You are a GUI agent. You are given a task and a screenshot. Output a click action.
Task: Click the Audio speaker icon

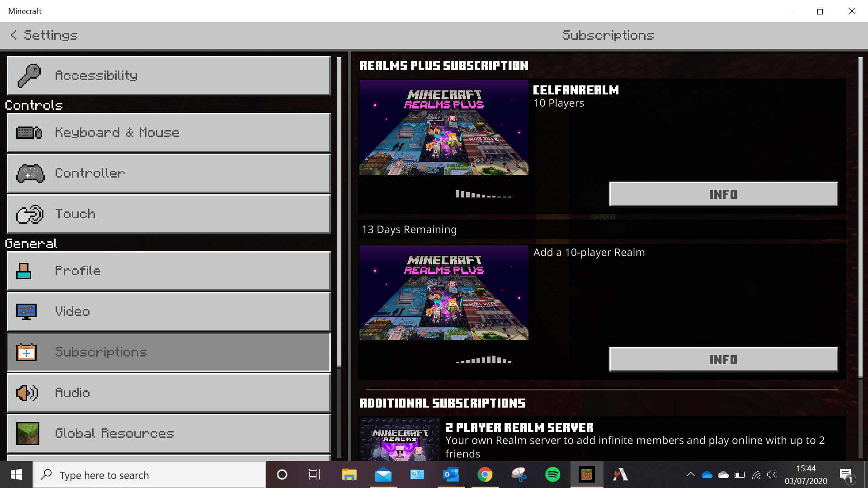(27, 393)
